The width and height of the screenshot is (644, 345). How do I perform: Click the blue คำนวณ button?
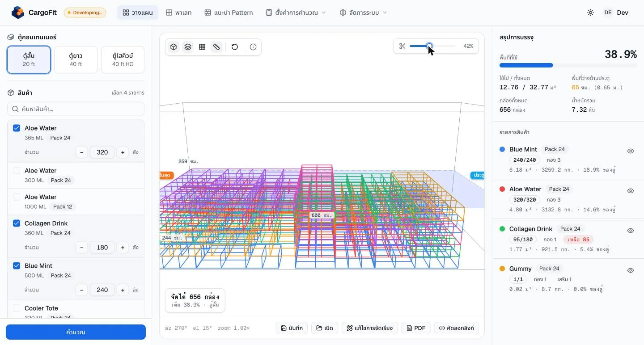click(x=76, y=332)
